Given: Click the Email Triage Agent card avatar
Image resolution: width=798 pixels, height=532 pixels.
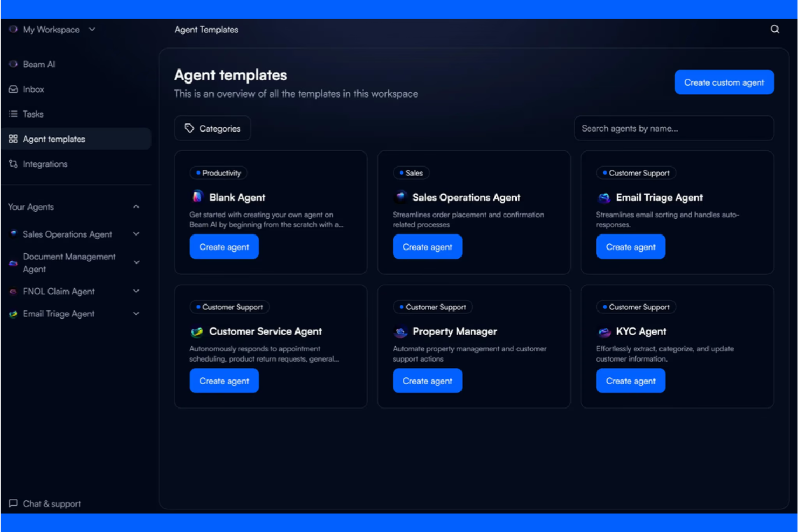Looking at the screenshot, I should pyautogui.click(x=604, y=197).
